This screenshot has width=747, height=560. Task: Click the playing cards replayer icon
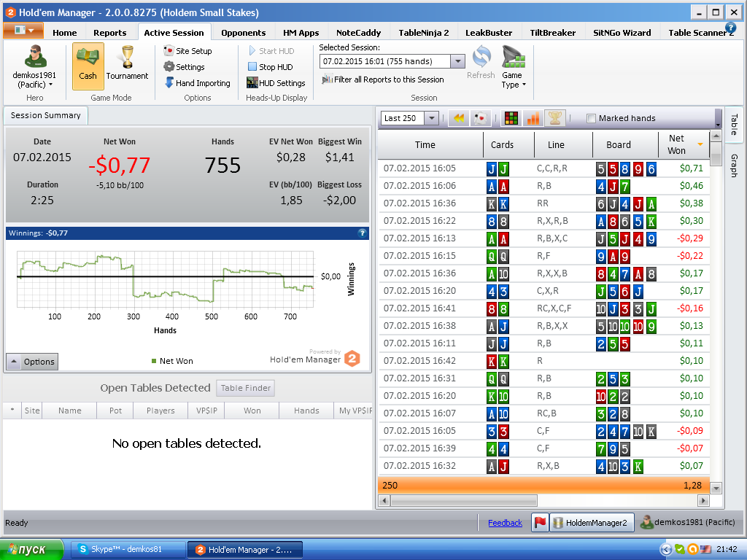[x=481, y=118]
